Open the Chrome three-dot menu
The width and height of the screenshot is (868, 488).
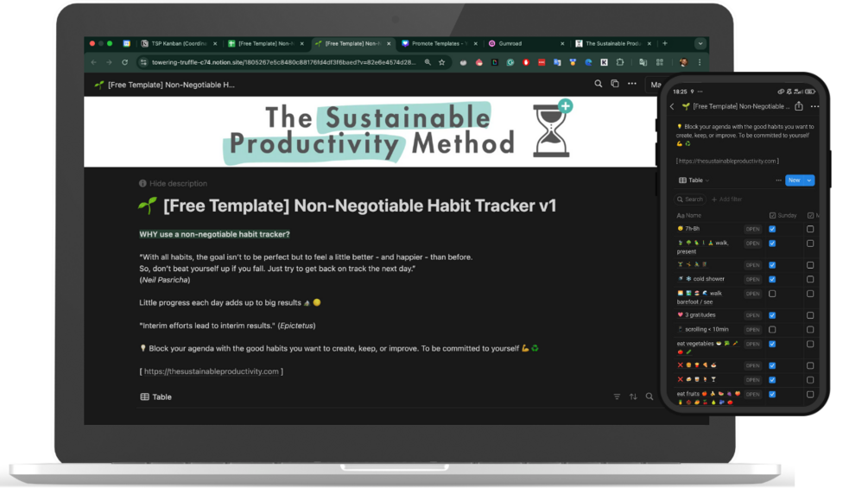tap(700, 62)
